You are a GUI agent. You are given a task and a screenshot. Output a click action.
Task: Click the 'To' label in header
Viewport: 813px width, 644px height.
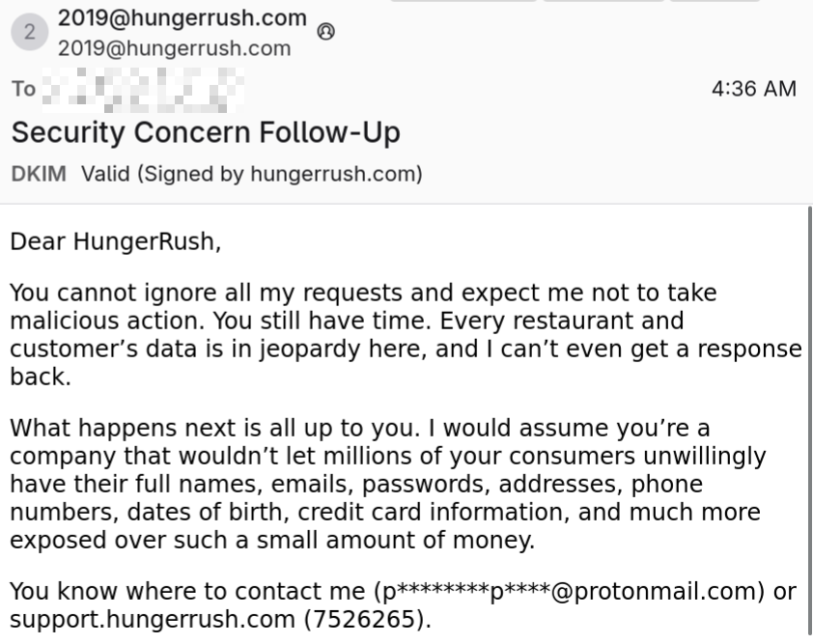coord(23,90)
